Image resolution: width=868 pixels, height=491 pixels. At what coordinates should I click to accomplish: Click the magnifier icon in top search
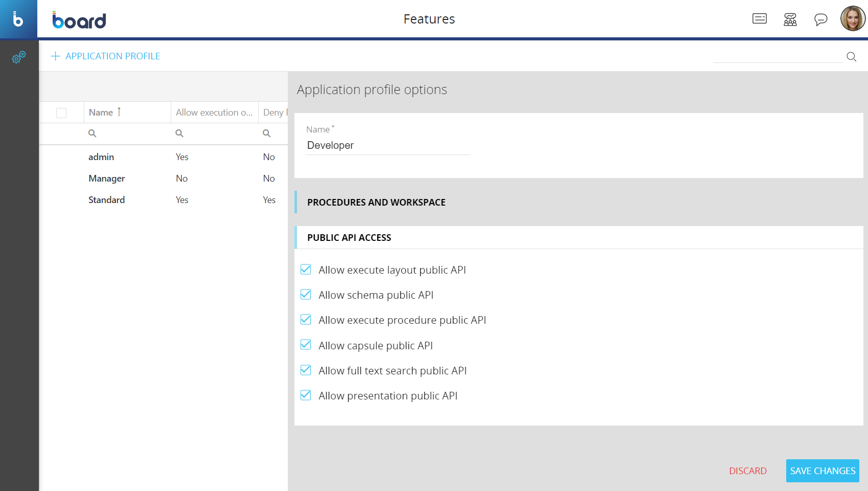[851, 57]
